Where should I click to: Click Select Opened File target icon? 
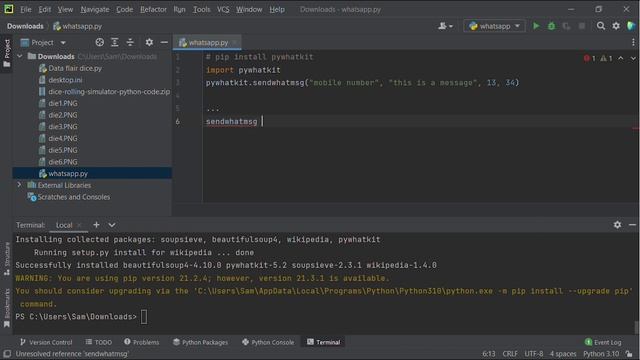tap(100, 42)
